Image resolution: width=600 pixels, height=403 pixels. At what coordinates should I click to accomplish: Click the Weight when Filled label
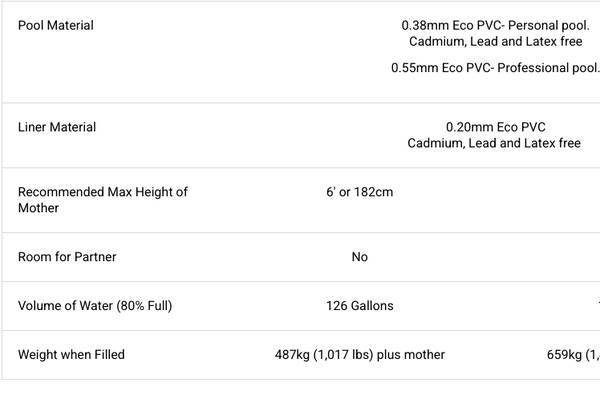[x=71, y=354]
